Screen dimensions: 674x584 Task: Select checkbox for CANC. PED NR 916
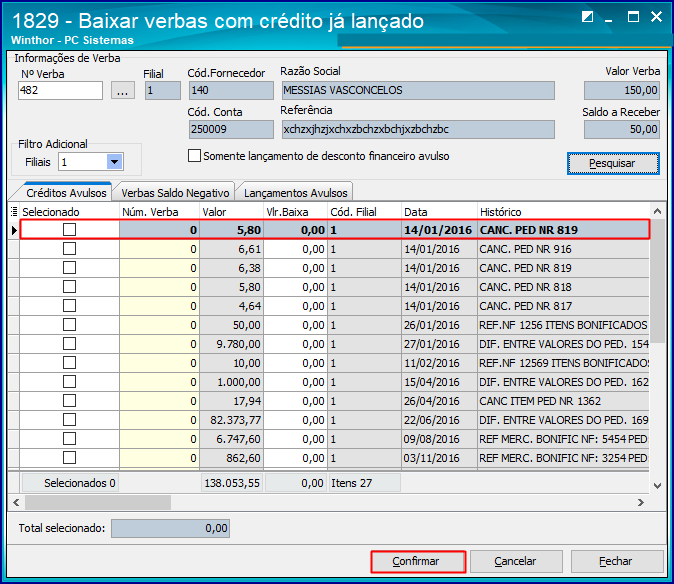[69, 248]
